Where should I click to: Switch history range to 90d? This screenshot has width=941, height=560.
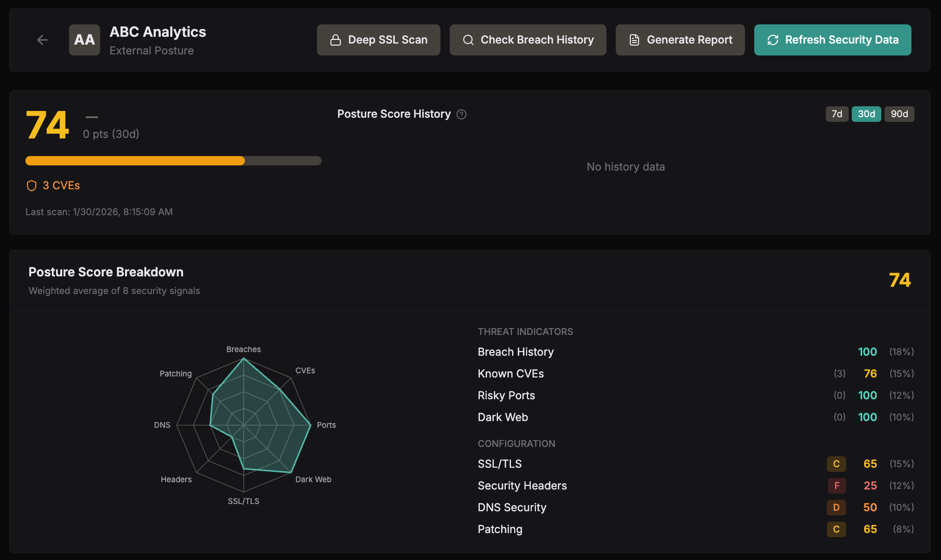coord(899,114)
